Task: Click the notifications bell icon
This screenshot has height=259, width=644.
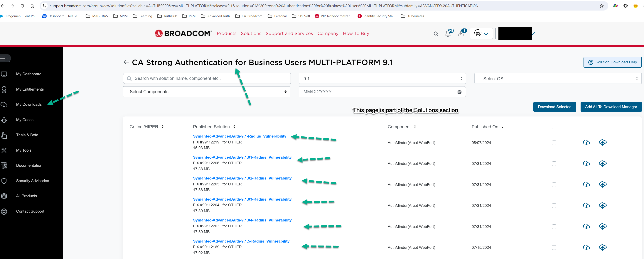Action: click(448, 33)
